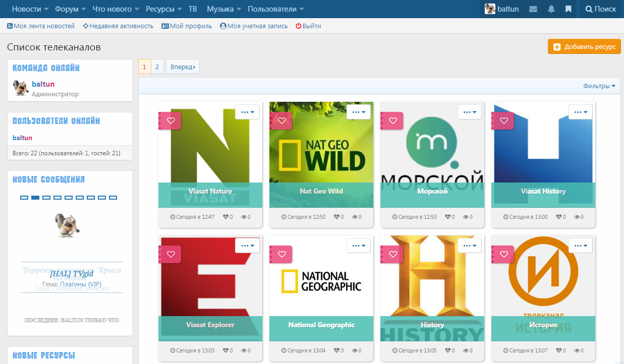Screen dimensions: 624x364
Task: Select second dot in Новые сообщения slider
Action: point(35,198)
